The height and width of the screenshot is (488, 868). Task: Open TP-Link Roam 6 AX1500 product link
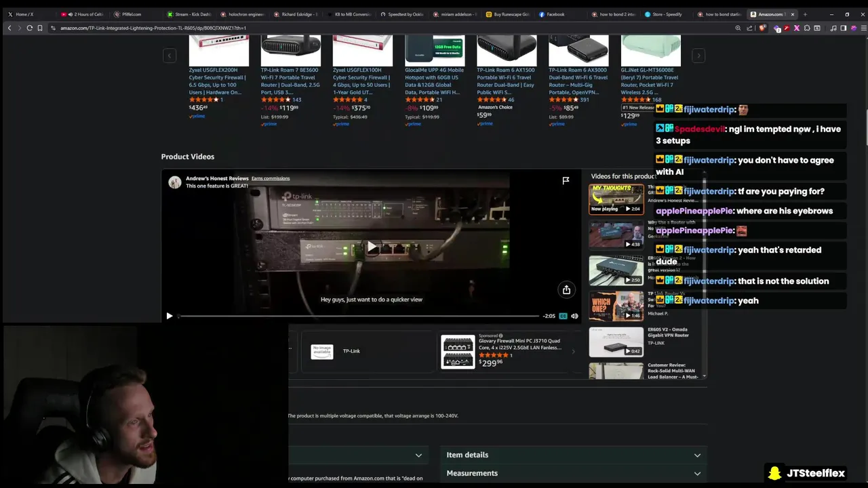(506, 81)
